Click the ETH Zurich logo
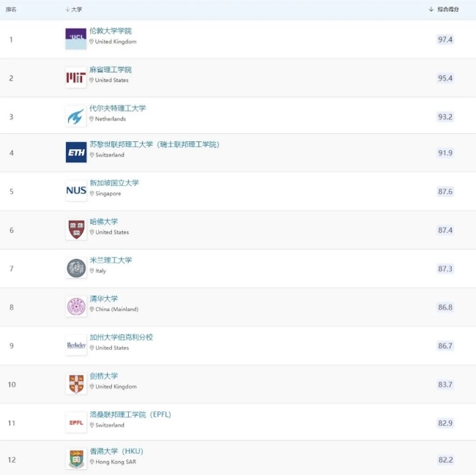Viewport: 476px width, 475px height. pos(76,152)
